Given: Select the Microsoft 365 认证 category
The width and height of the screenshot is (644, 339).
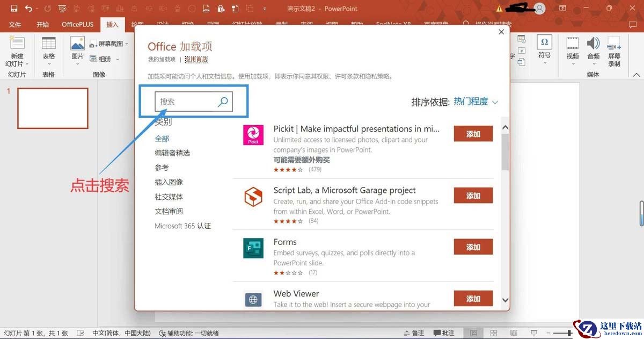Looking at the screenshot, I should [x=183, y=226].
